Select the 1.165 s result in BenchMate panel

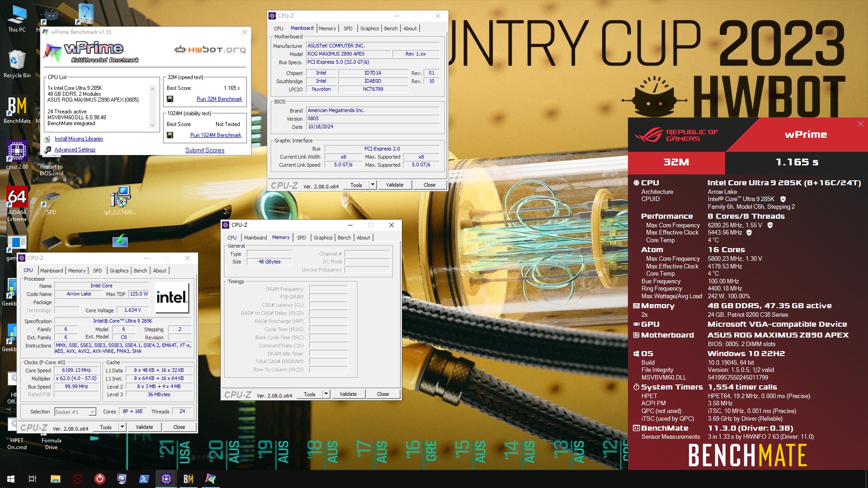(797, 162)
